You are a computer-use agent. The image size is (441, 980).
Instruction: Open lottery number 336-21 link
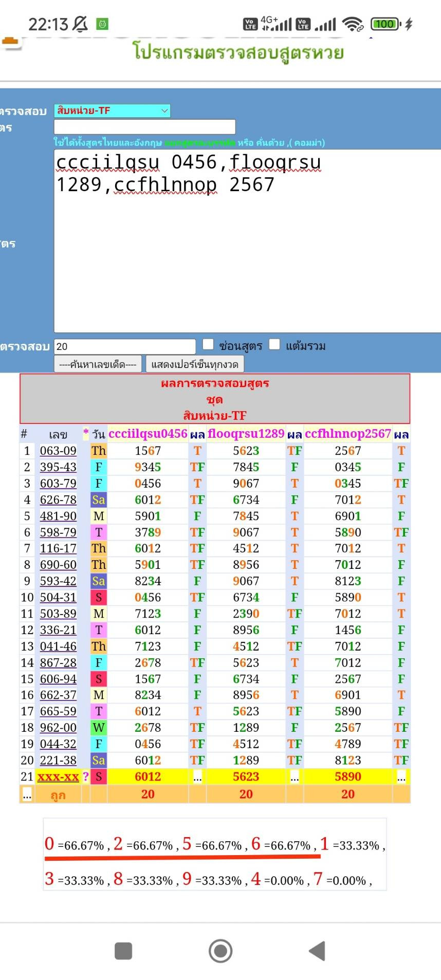click(x=58, y=630)
